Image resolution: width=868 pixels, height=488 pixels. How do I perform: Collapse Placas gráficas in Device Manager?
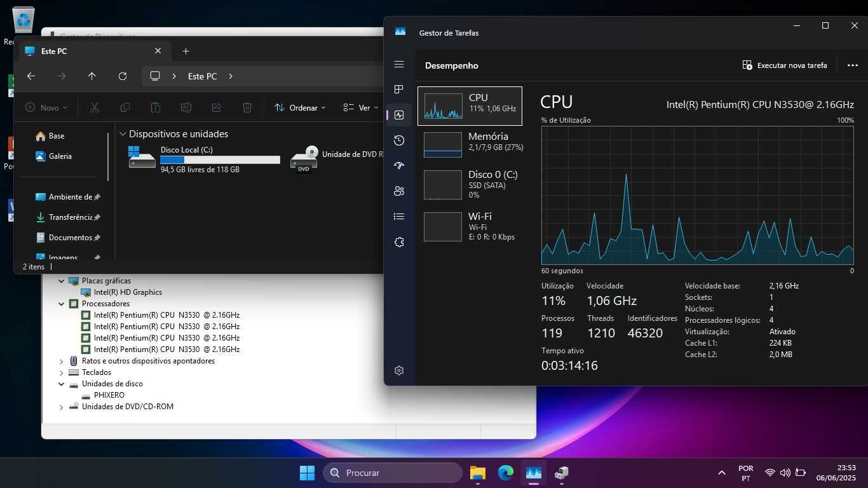62,281
